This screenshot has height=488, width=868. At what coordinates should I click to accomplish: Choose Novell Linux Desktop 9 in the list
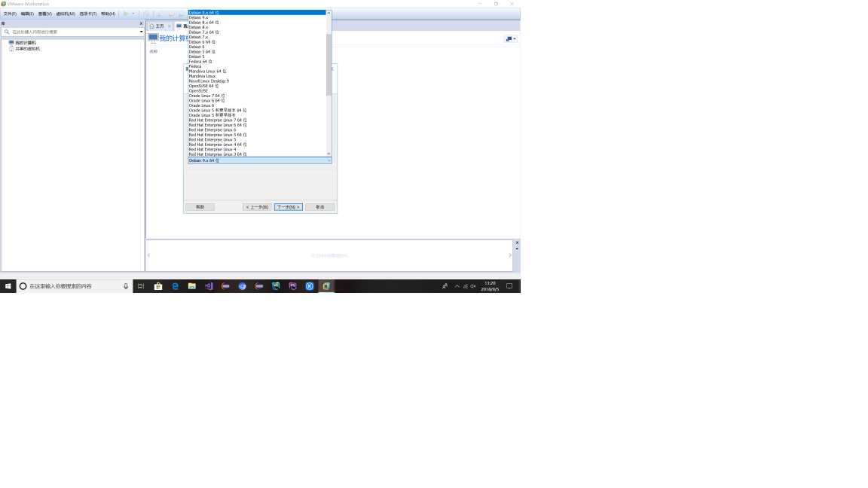pos(257,81)
